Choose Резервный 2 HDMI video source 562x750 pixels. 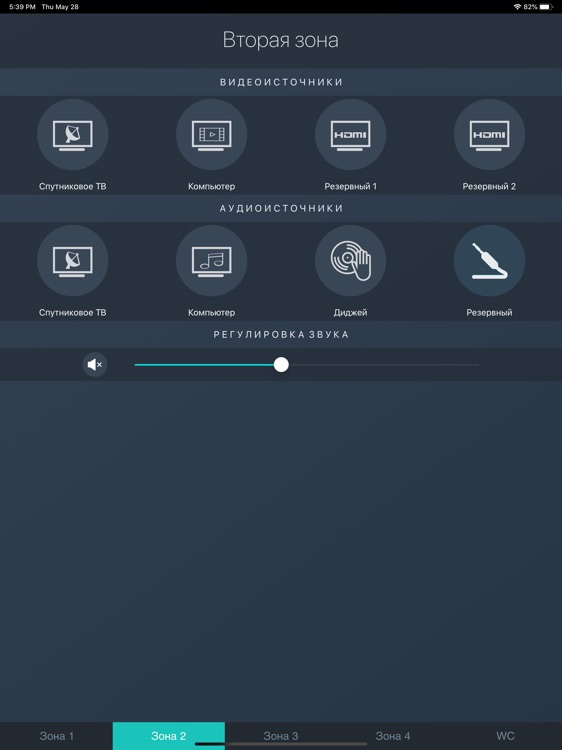pos(489,134)
